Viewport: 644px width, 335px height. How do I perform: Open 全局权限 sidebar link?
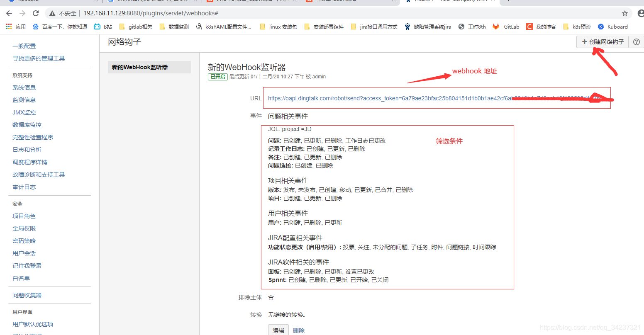coord(24,228)
